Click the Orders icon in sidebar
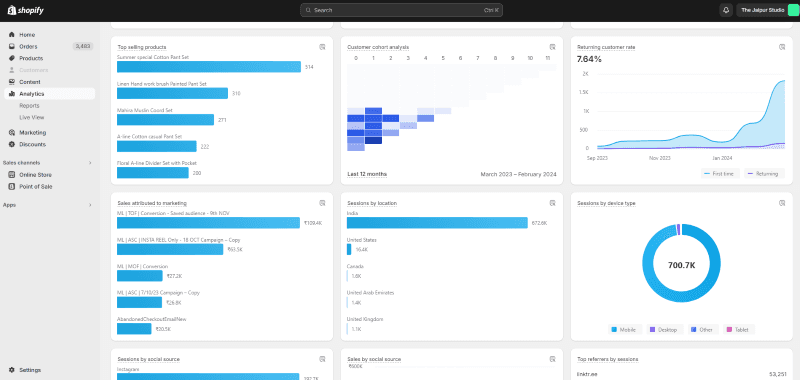800x380 pixels. pyautogui.click(x=12, y=46)
